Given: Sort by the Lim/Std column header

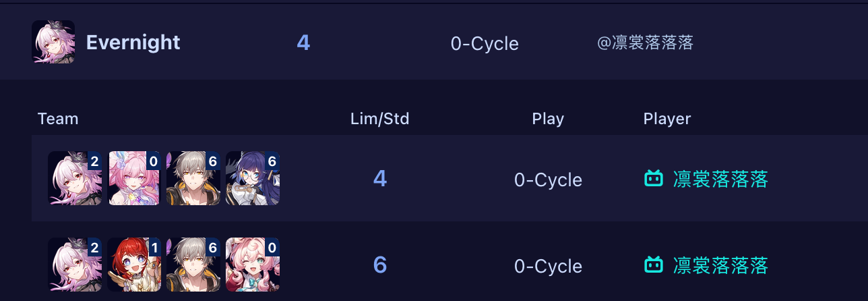Looking at the screenshot, I should [x=380, y=119].
